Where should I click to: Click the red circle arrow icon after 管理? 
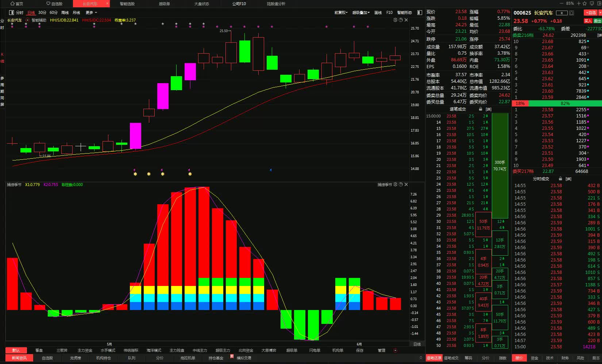pos(395,350)
